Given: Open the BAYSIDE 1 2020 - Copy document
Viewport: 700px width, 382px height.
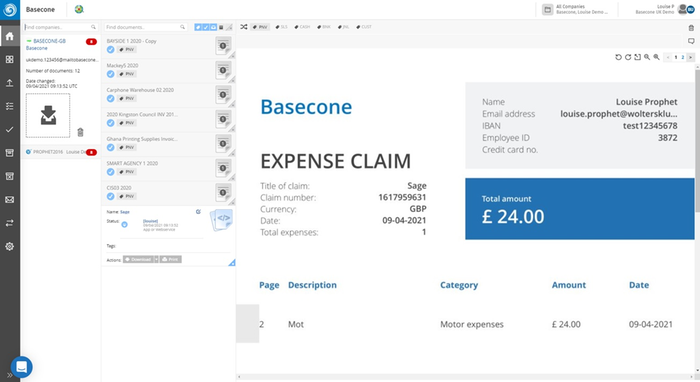Looking at the screenshot, I should (131, 41).
